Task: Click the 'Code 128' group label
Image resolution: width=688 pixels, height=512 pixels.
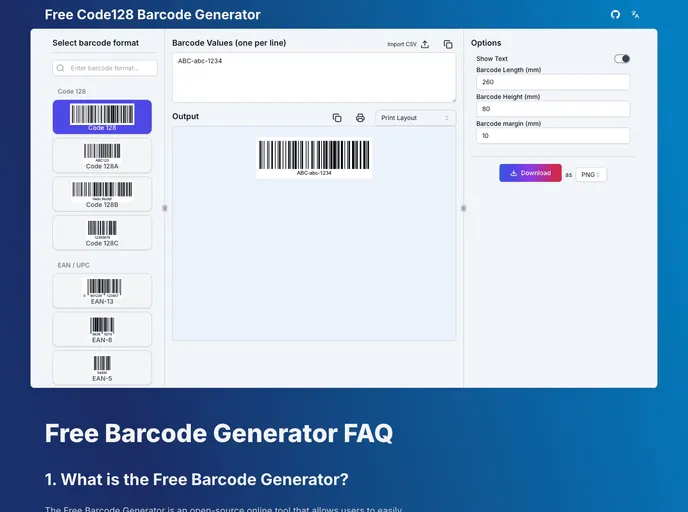Action: pos(72,91)
